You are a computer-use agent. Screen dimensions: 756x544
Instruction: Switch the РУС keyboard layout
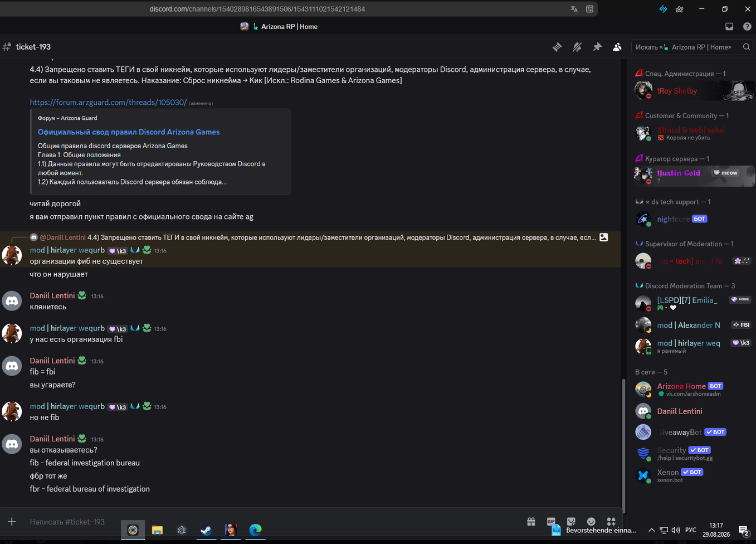click(x=691, y=530)
